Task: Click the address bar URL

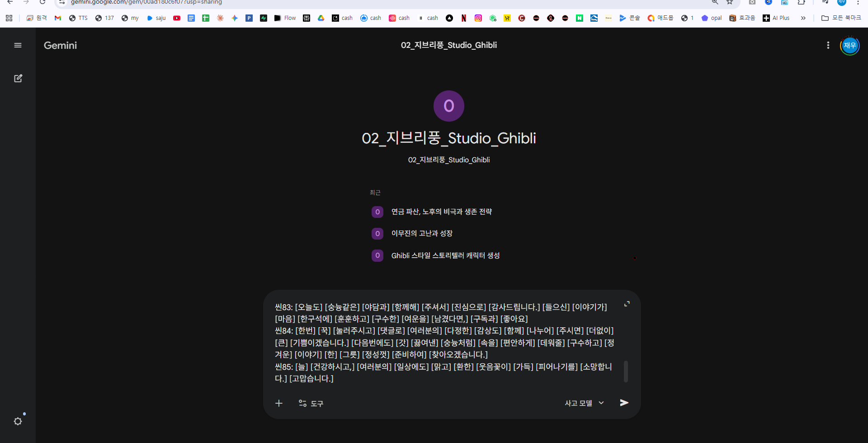Action: [146, 2]
